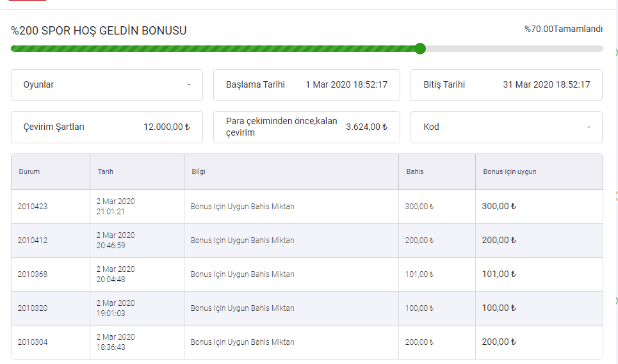Click the %70.00 Tamamlandı label

[563, 29]
